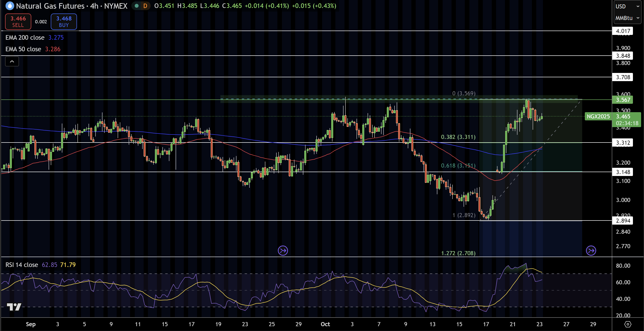Select the 0.618 (3.151) Fibonacci level label
644x331 pixels.
coord(458,166)
